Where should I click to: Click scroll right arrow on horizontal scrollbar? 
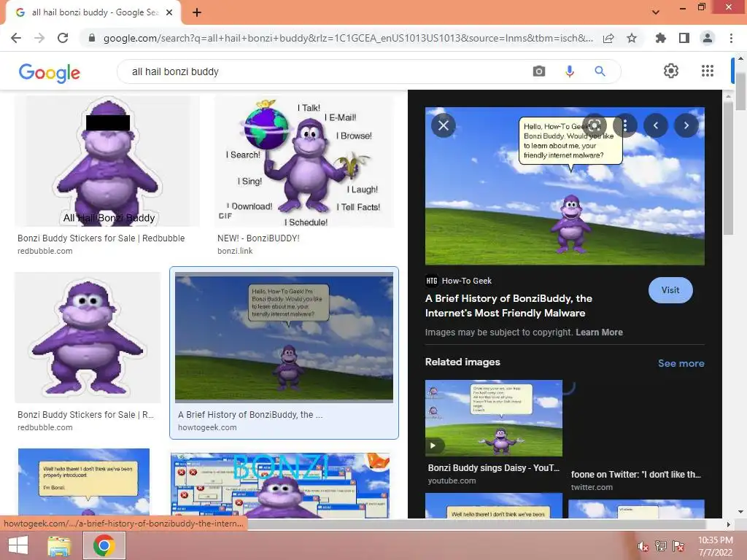[x=727, y=524]
